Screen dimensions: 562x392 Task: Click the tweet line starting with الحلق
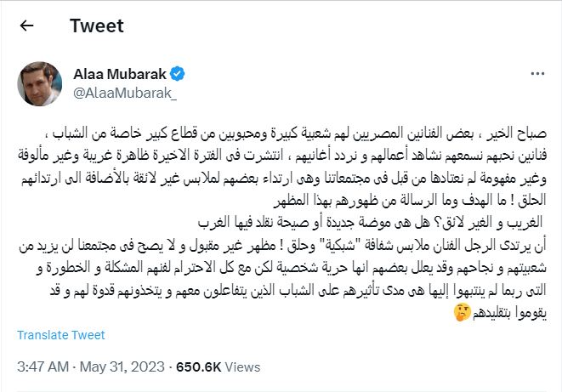click(410, 201)
